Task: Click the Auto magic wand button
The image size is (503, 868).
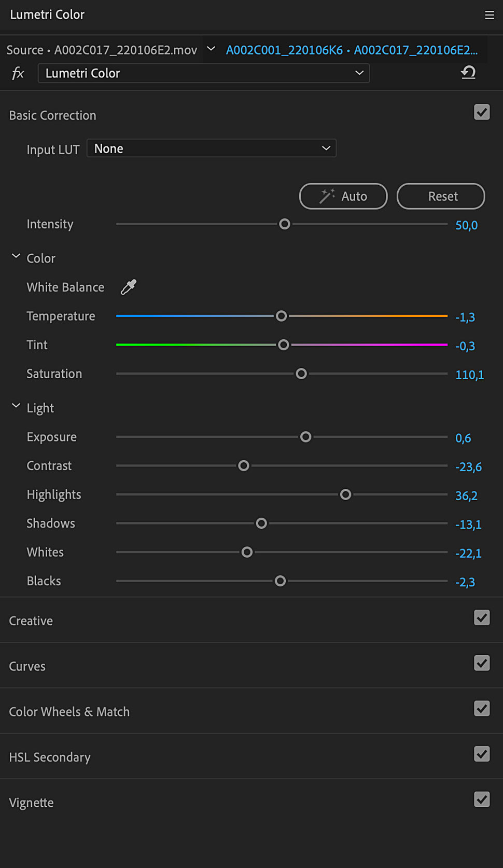Action: (x=343, y=196)
